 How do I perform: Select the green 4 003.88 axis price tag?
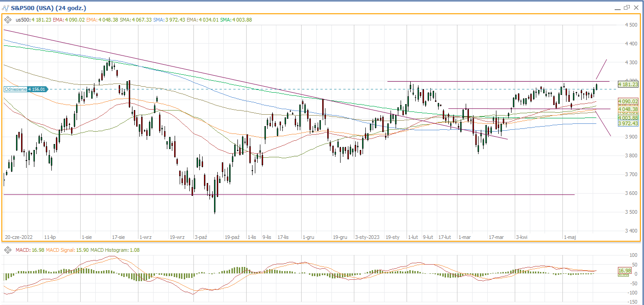628,118
